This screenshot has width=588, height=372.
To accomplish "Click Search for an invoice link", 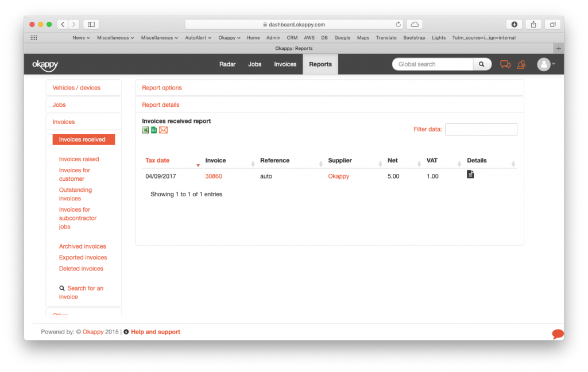I will [x=81, y=293].
